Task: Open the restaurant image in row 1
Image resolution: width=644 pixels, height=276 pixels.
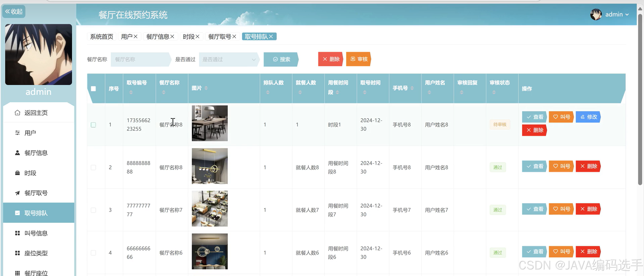Action: [210, 123]
